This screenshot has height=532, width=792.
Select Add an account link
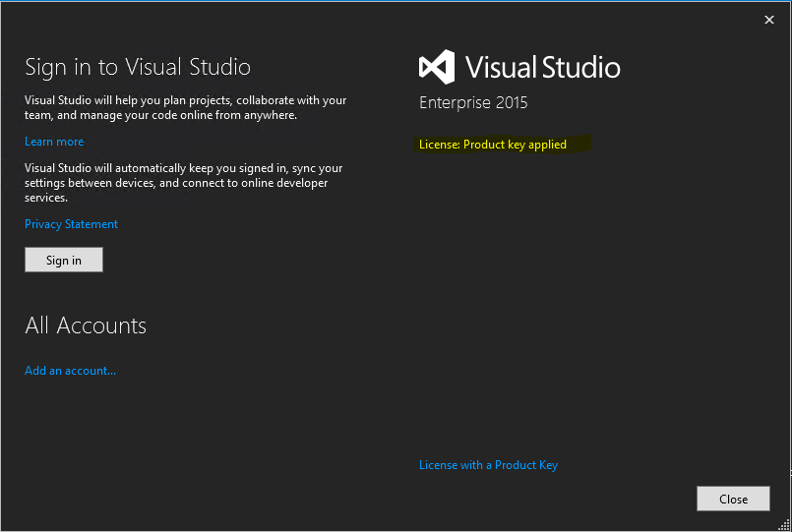pyautogui.click(x=70, y=371)
